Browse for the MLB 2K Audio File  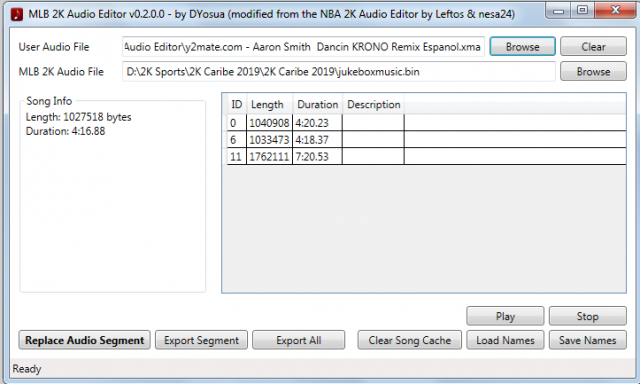click(x=593, y=71)
